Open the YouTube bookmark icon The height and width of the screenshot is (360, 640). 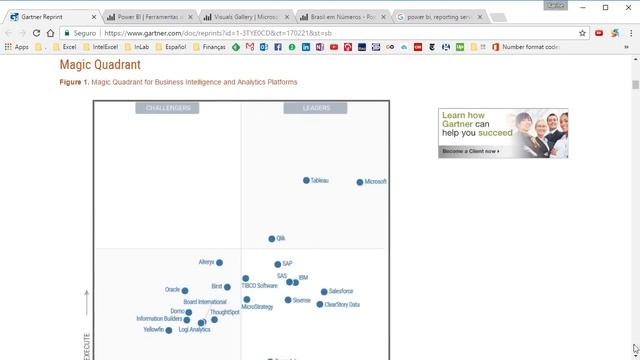[334, 47]
